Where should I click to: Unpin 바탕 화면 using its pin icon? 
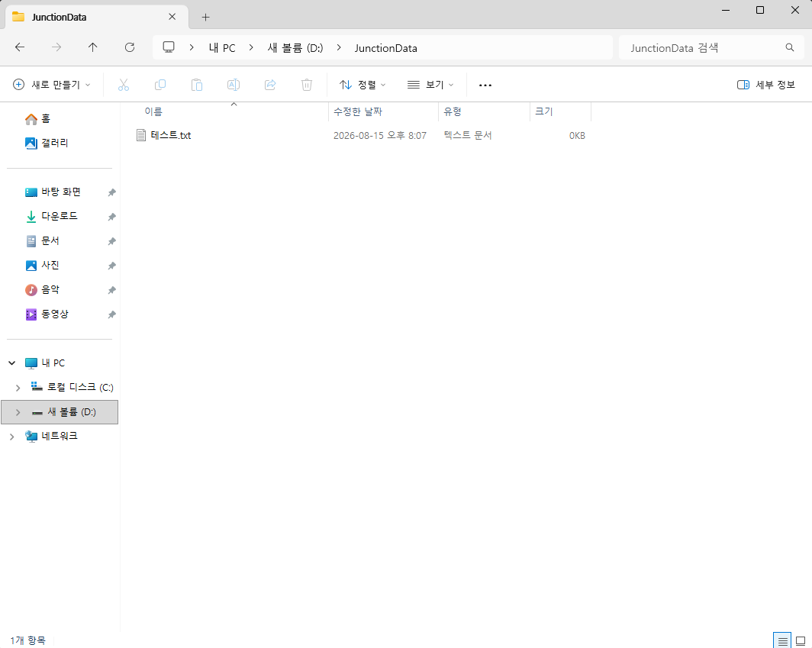(111, 192)
